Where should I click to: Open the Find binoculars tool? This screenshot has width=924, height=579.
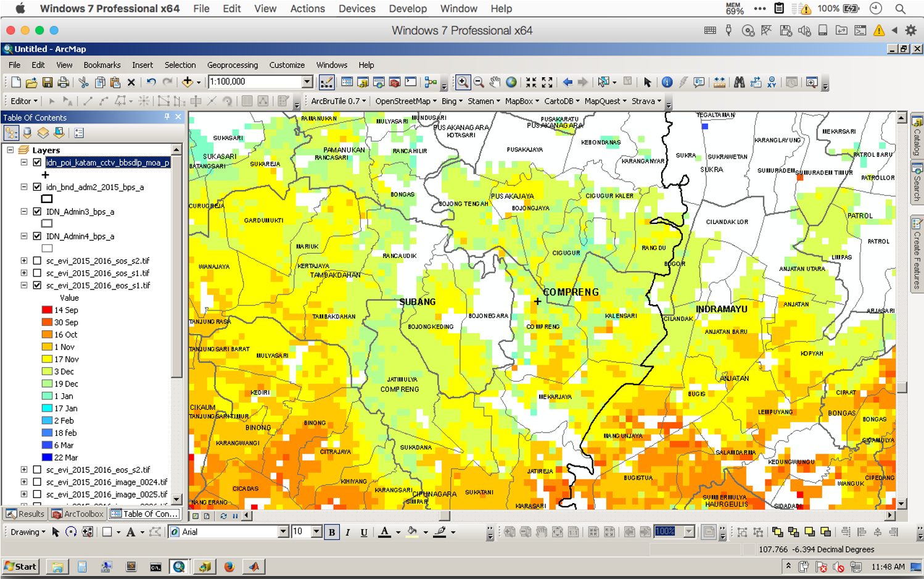click(x=739, y=82)
